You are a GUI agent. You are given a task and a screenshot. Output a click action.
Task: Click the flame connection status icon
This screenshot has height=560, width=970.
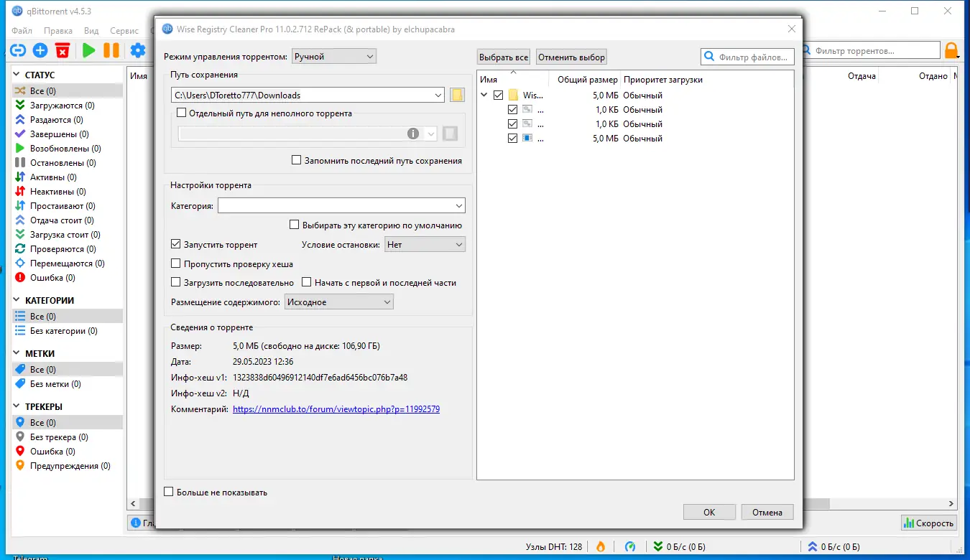[601, 546]
